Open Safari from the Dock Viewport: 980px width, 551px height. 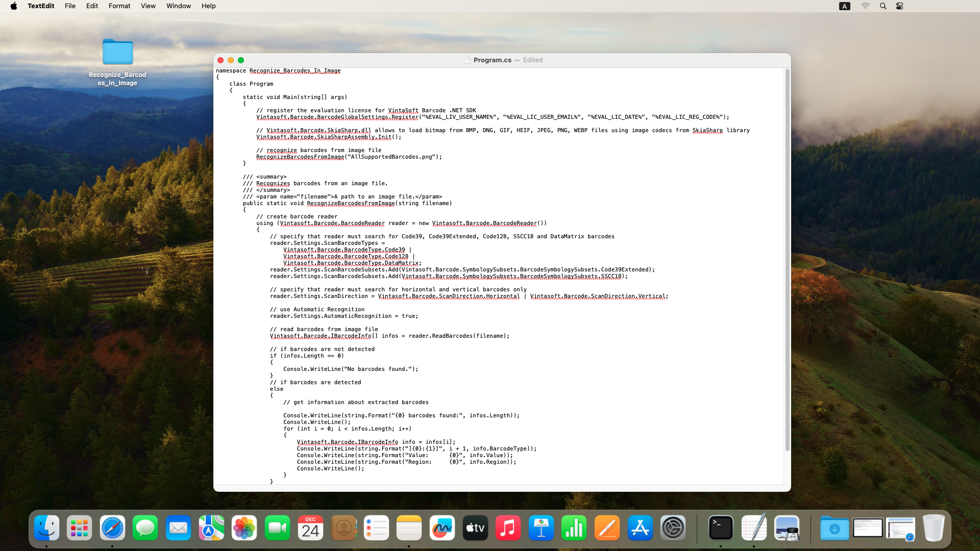click(x=112, y=528)
